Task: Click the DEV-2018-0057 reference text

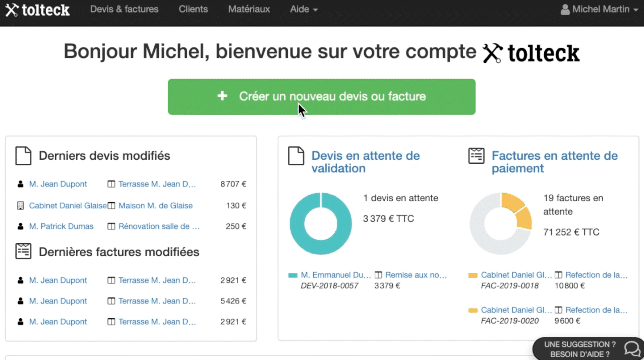Action: point(329,286)
